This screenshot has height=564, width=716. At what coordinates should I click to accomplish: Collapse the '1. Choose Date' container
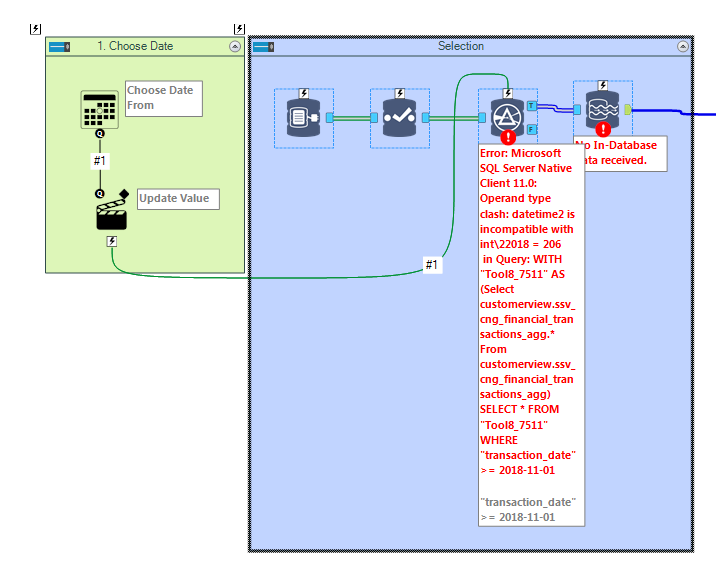coord(235,47)
